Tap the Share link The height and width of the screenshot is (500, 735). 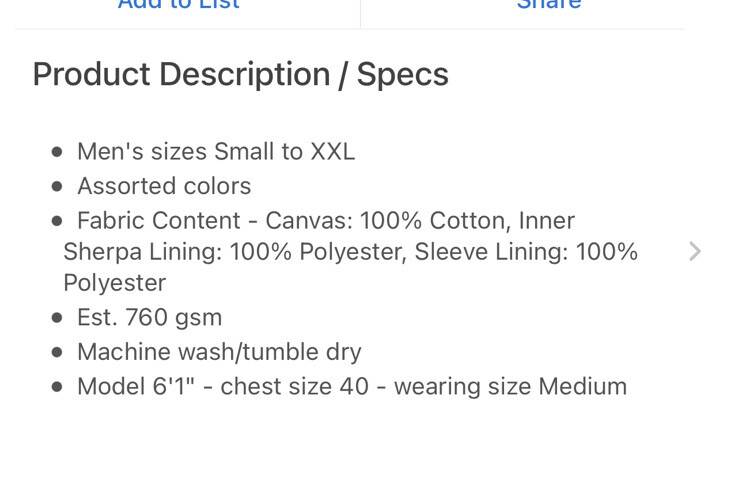(549, 5)
